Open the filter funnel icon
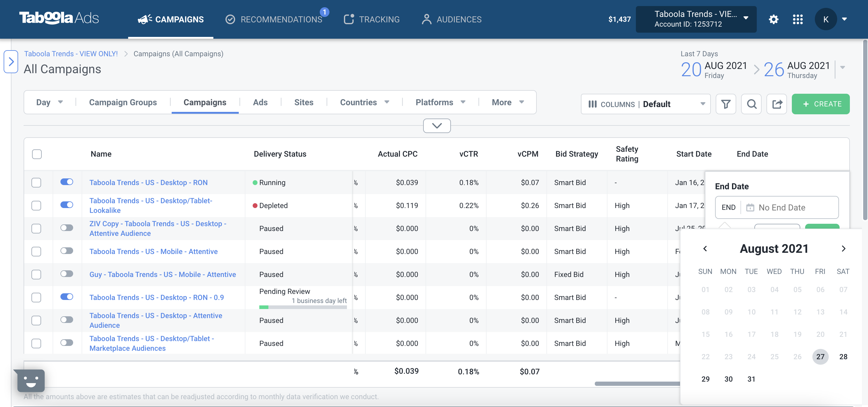The image size is (868, 407). pos(725,104)
